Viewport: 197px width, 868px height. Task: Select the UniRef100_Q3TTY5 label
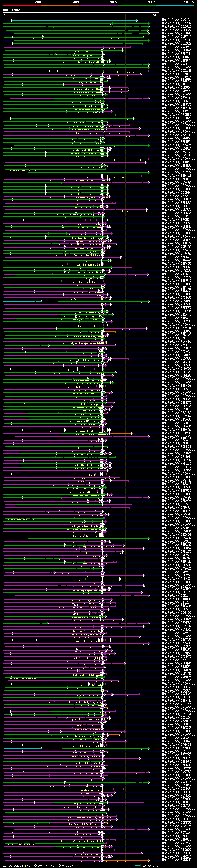176,704
